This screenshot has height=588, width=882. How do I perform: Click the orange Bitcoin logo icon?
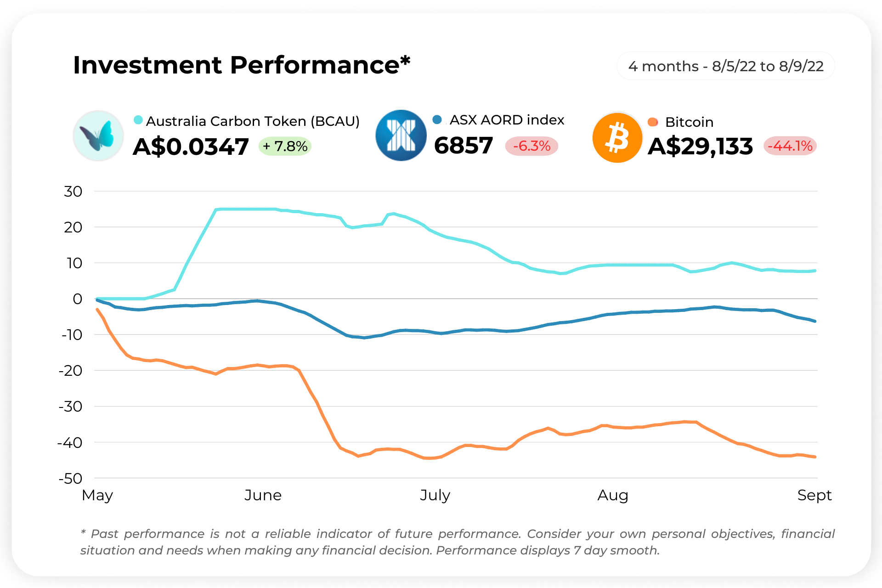pos(617,138)
